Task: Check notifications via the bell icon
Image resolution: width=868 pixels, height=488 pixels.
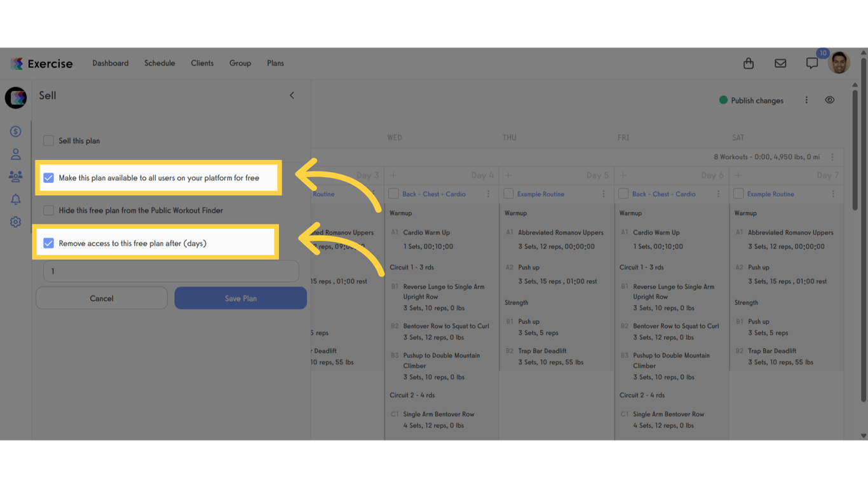Action: tap(15, 199)
